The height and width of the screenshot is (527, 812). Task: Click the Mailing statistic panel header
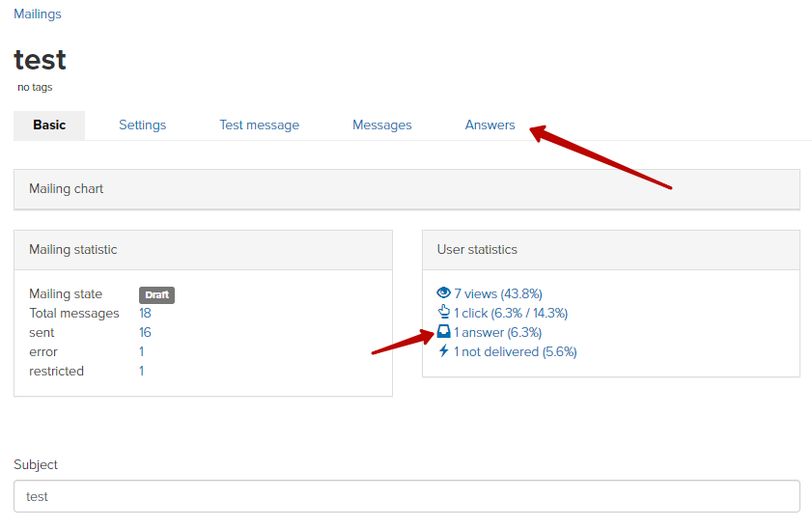[203, 250]
